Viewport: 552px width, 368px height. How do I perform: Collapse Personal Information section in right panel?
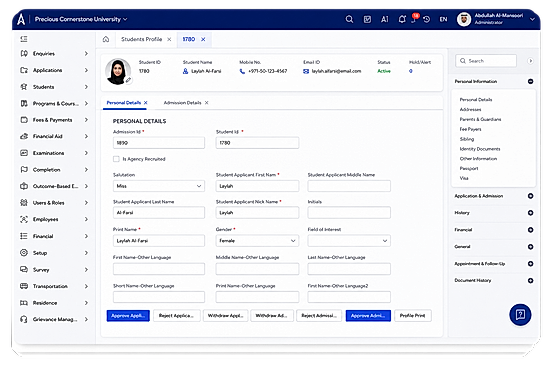point(530,81)
